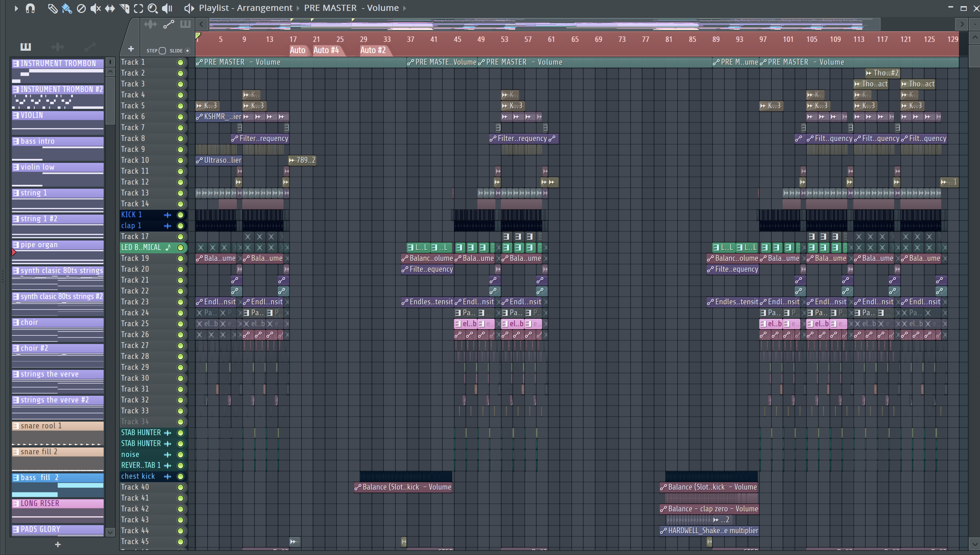Select the Zoom magnifier tool
Viewport: 980px width, 555px height.
click(x=152, y=8)
